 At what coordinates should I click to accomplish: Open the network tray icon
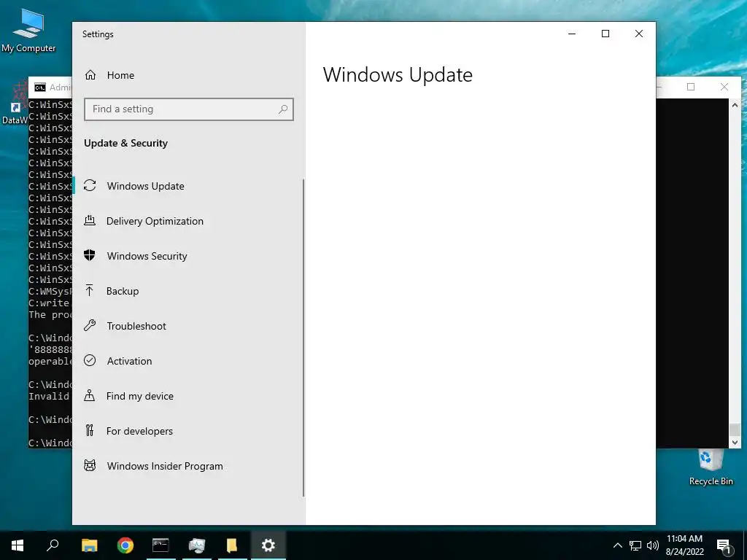[x=635, y=545]
